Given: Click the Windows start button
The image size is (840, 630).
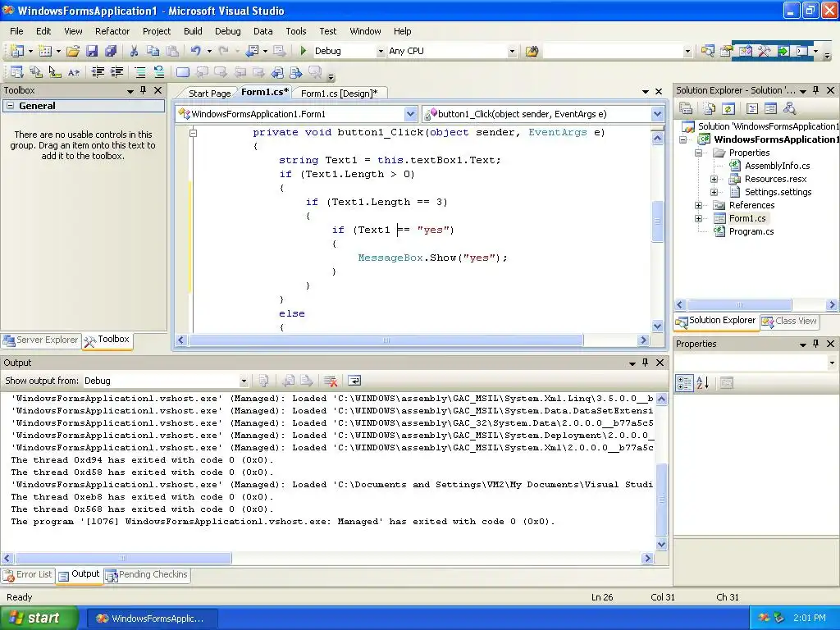Looking at the screenshot, I should (39, 619).
